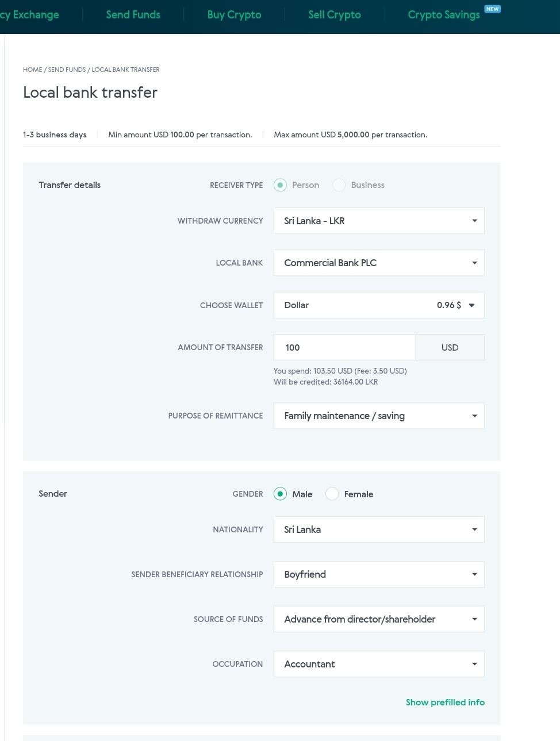Screen dimensions: 560x741
Task: Click the Amount of Transfer input field
Action: pos(344,347)
